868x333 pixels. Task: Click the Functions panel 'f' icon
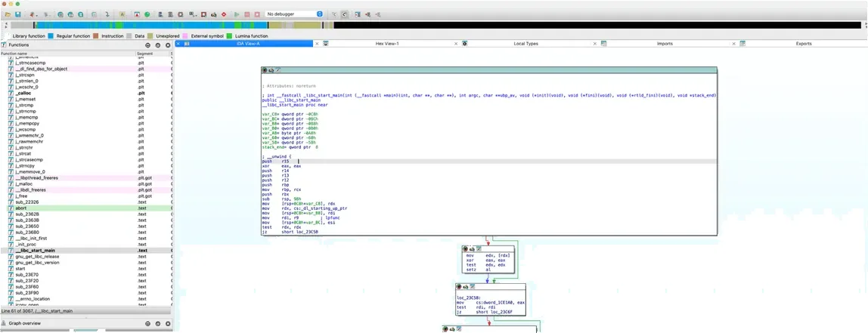pos(3,45)
